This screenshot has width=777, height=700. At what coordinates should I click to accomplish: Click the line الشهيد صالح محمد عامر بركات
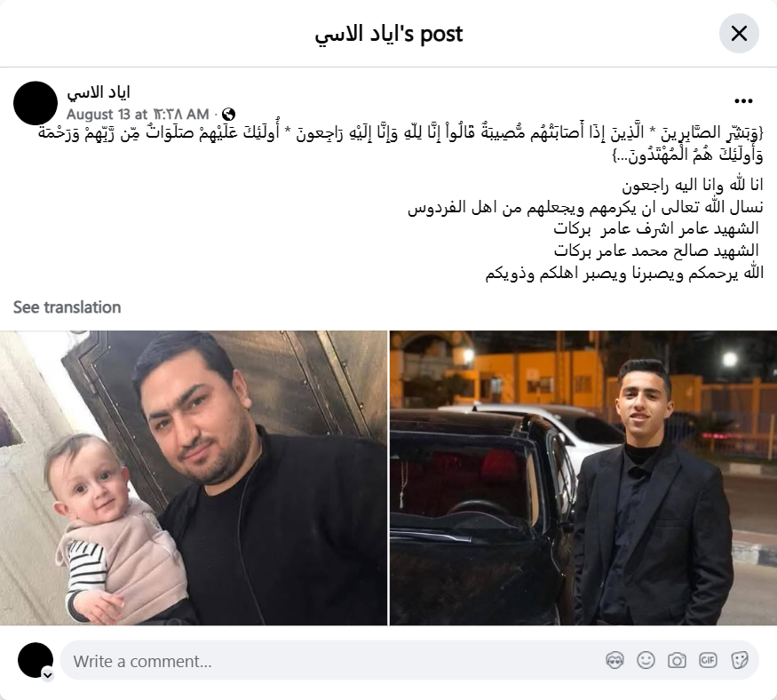[x=656, y=251]
